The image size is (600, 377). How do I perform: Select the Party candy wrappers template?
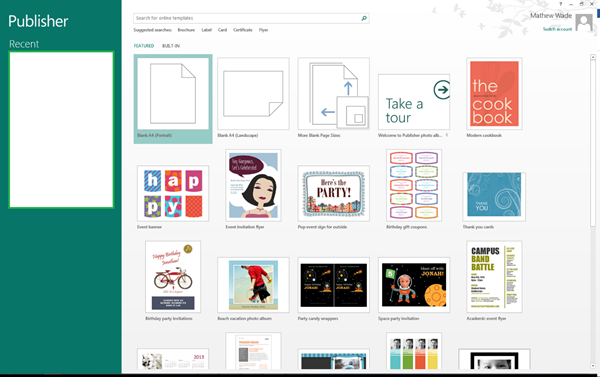pos(334,285)
